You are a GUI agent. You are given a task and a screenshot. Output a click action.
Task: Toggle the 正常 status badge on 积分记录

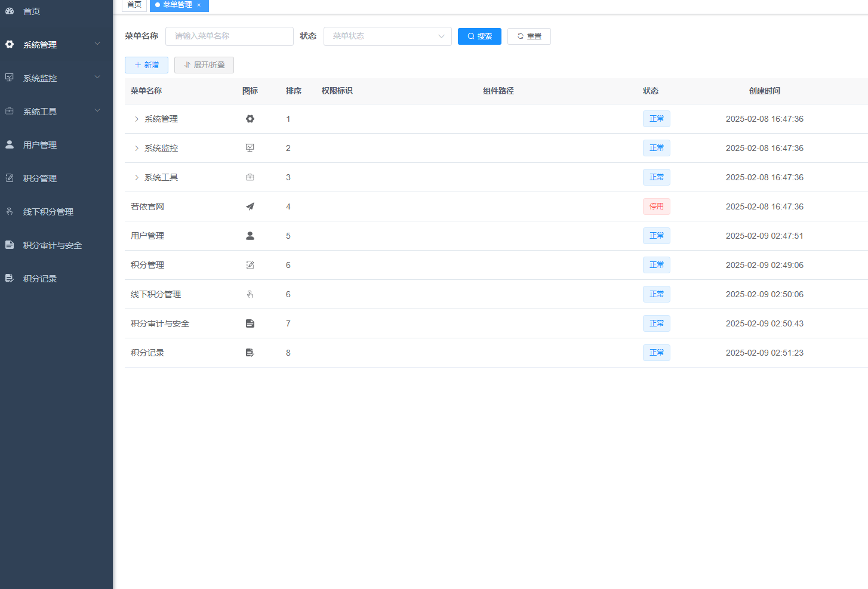tap(656, 352)
